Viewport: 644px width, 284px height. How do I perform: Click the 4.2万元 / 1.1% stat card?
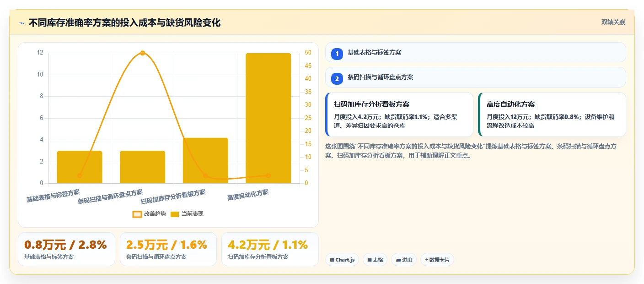[270, 249]
